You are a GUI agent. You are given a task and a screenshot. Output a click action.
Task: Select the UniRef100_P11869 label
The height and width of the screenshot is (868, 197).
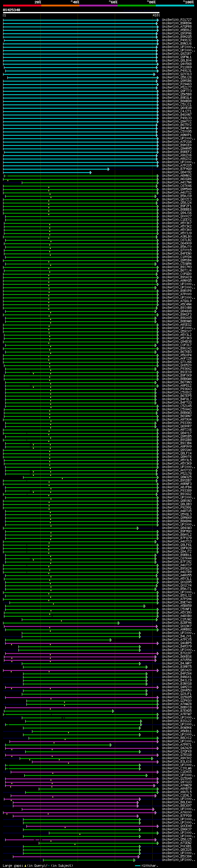(176, 67)
